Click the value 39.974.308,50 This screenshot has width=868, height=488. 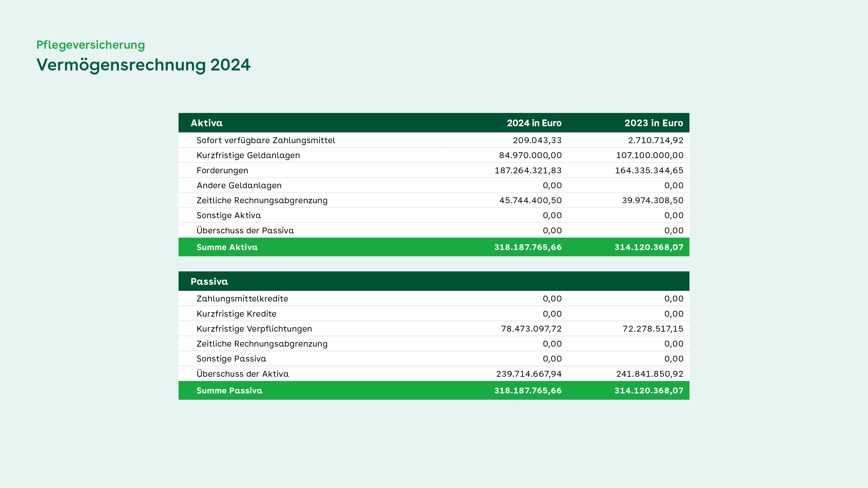click(653, 200)
